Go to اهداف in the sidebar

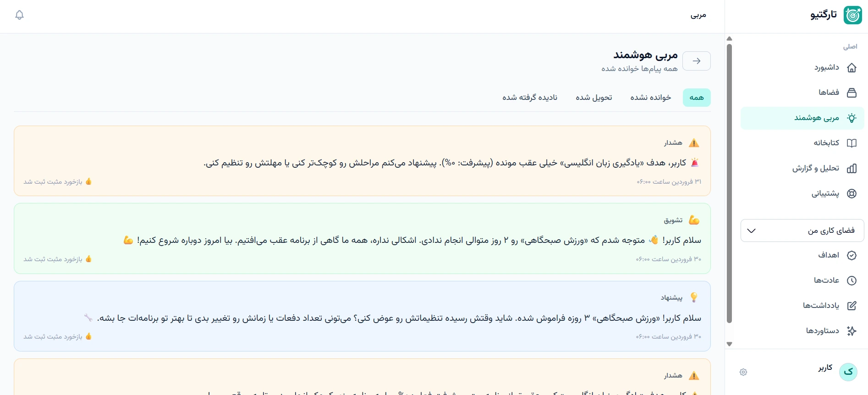pos(802,255)
